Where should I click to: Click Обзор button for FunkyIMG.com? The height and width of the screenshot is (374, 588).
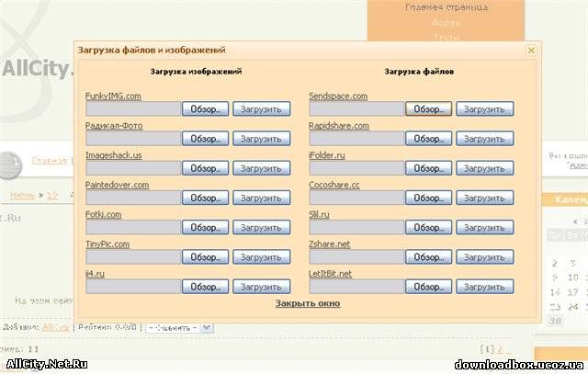tap(205, 109)
